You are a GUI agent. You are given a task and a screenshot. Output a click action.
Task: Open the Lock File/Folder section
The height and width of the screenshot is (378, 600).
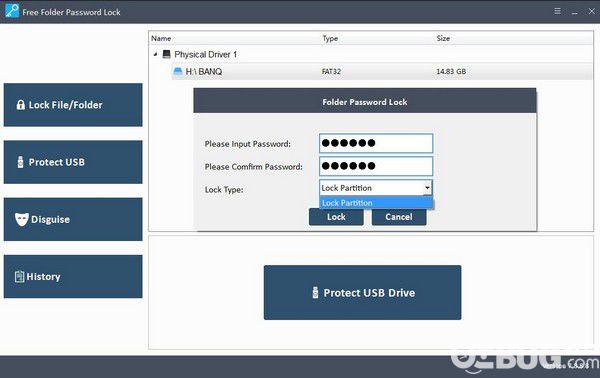point(73,105)
